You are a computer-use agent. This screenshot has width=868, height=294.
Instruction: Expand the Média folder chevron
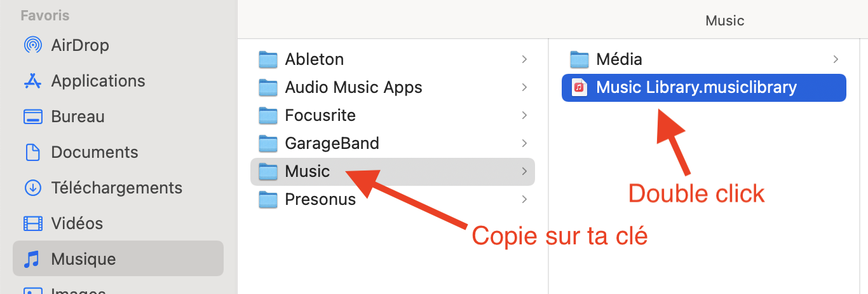[836, 59]
